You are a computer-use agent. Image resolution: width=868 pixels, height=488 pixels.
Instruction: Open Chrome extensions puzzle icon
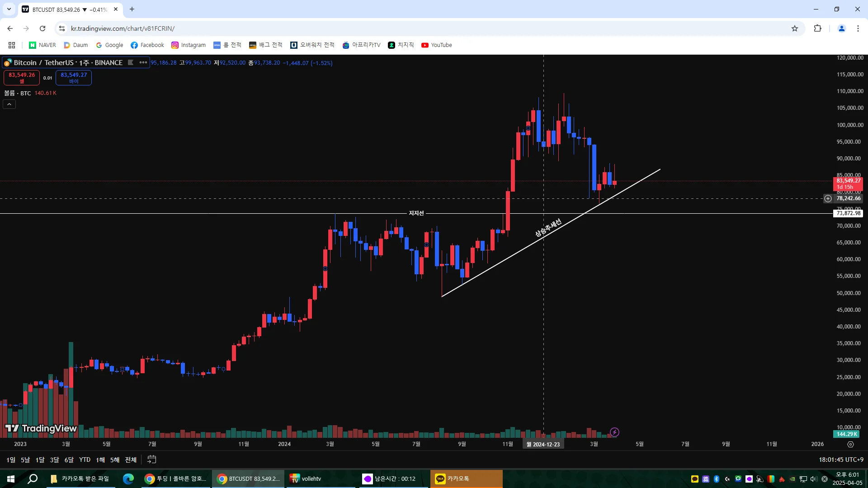pyautogui.click(x=817, y=28)
